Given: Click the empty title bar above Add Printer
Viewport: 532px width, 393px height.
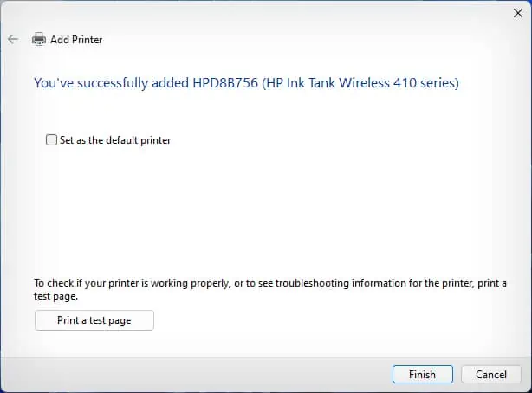Looking at the screenshot, I should [x=260, y=12].
